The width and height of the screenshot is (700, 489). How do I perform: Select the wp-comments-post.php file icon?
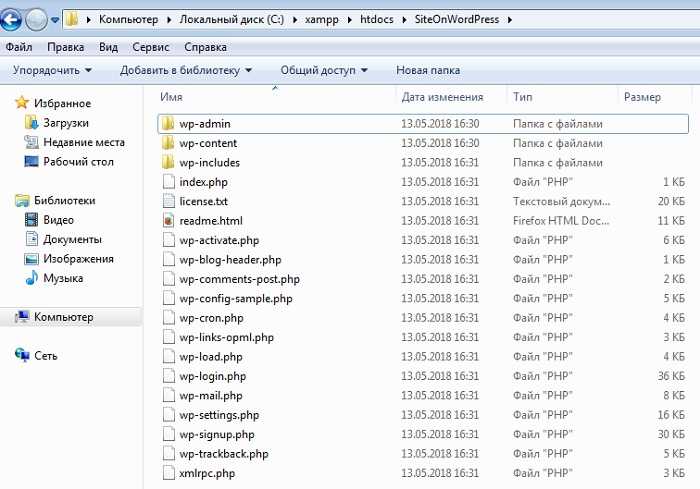click(168, 279)
